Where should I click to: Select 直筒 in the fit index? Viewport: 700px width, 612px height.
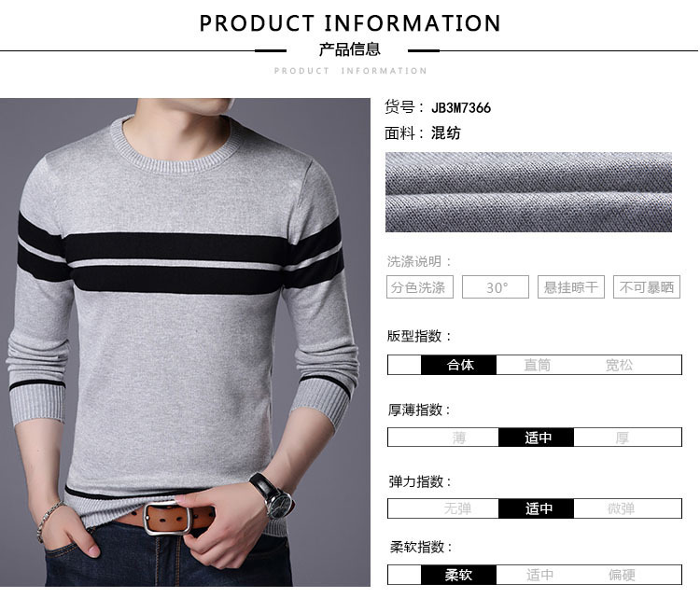(537, 365)
